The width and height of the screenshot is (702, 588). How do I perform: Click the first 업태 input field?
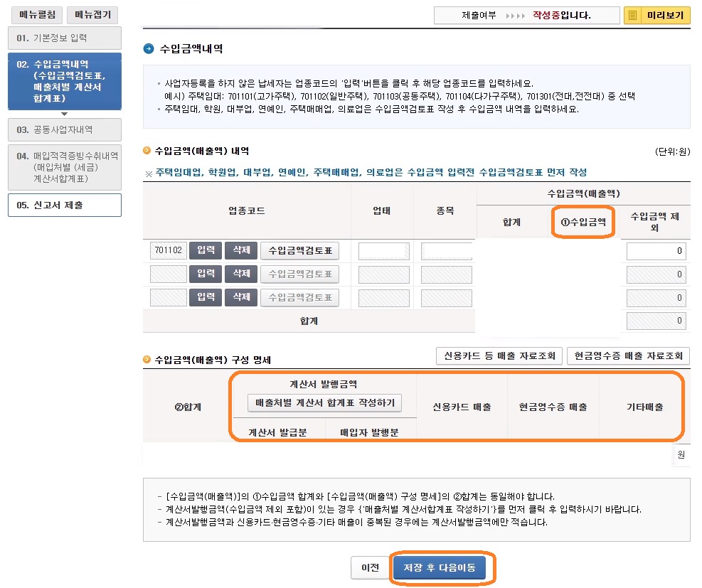click(x=385, y=250)
